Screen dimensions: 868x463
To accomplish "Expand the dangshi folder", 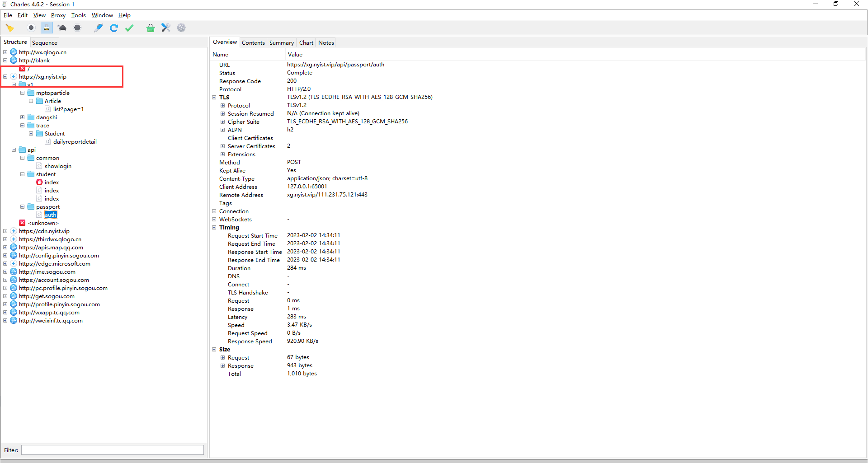I will click(x=23, y=117).
